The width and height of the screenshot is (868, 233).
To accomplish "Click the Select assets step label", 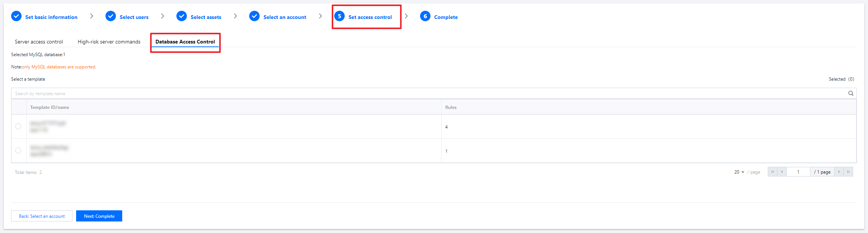I will point(206,17).
